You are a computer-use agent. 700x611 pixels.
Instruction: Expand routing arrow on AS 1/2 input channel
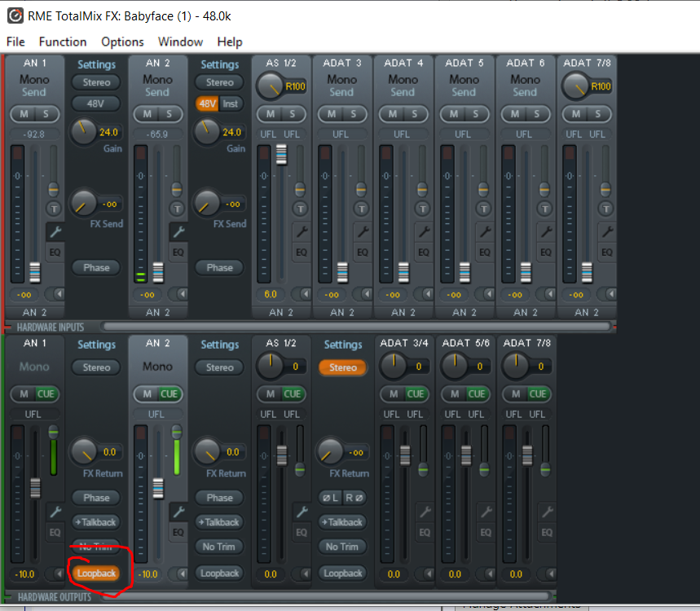point(302,293)
